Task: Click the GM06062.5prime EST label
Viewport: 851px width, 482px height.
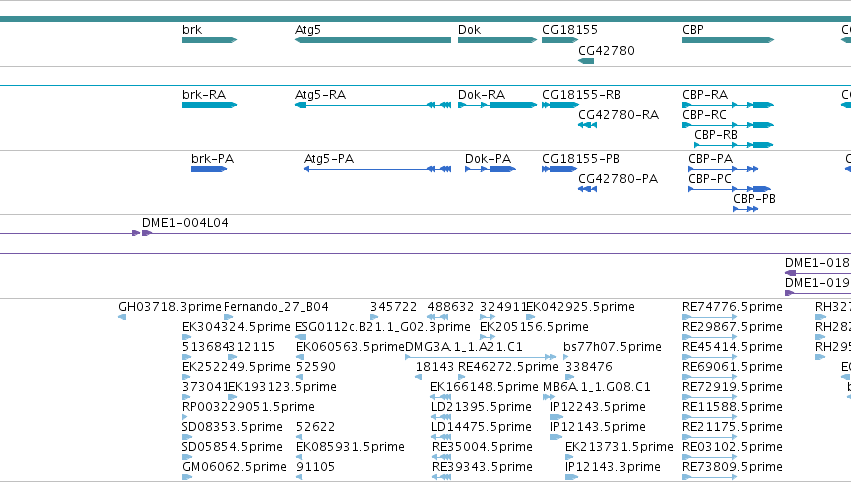Action: (234, 467)
